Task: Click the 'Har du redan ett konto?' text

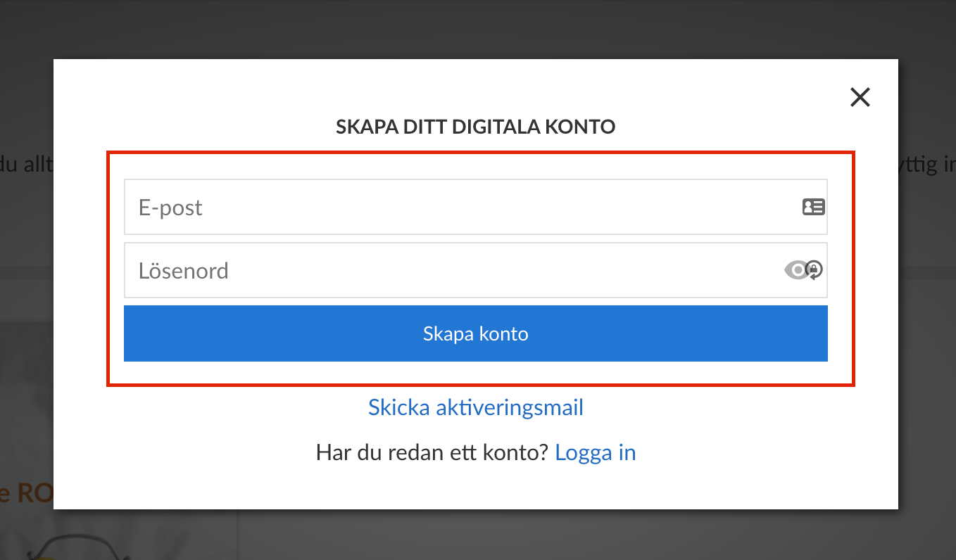Action: (432, 452)
